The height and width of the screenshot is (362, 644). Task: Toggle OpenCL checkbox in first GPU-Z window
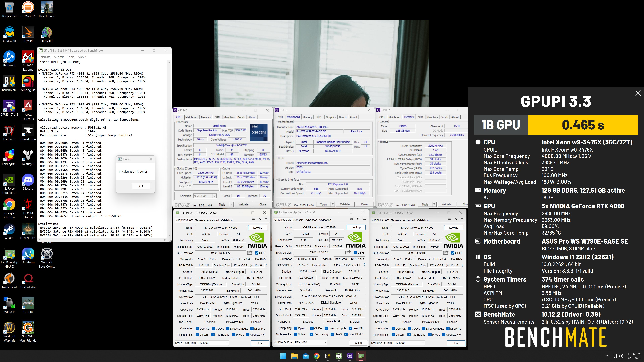[x=197, y=329]
